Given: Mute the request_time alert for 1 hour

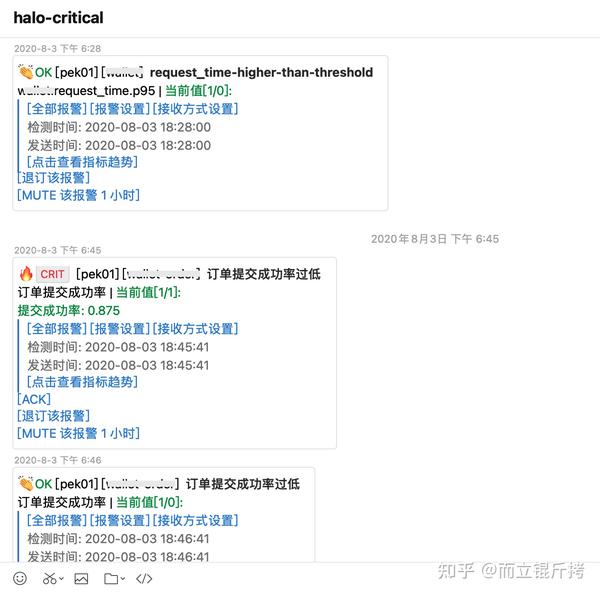Looking at the screenshot, I should coord(78,195).
